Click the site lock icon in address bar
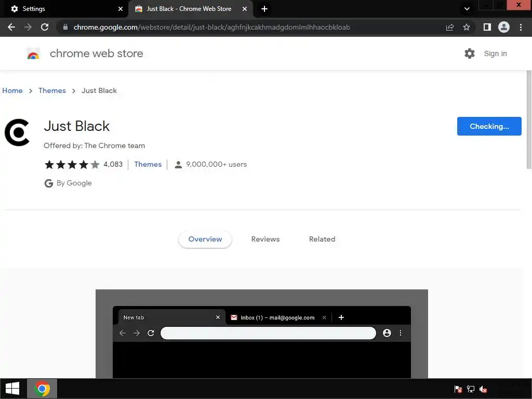 [65, 27]
